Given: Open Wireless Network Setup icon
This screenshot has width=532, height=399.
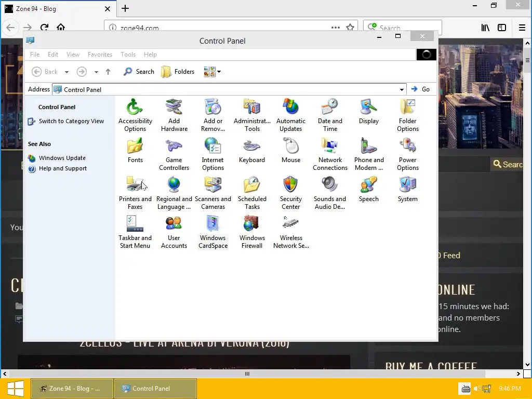Looking at the screenshot, I should coord(291,232).
